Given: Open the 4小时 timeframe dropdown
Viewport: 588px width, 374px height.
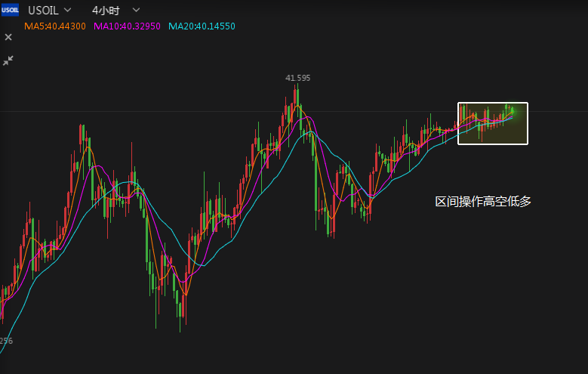Looking at the screenshot, I should (x=116, y=10).
